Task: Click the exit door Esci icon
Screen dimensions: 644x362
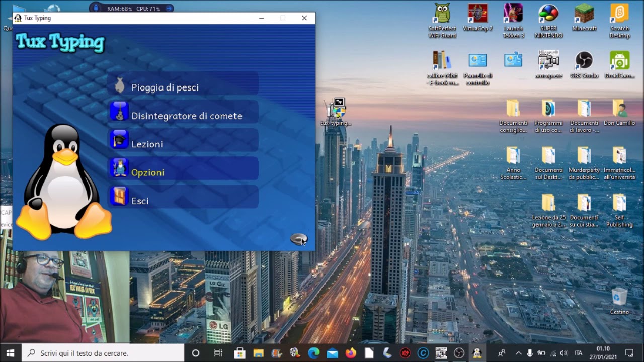Action: tap(119, 196)
